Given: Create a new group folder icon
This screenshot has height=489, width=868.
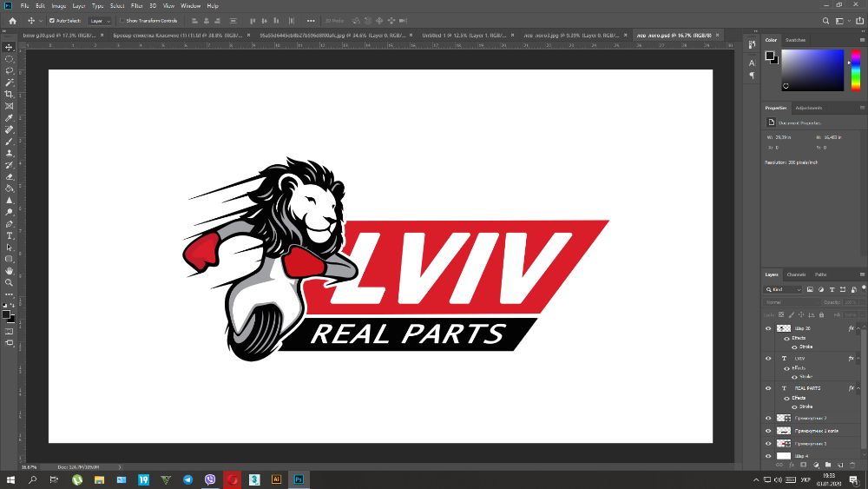Looking at the screenshot, I should tap(827, 466).
